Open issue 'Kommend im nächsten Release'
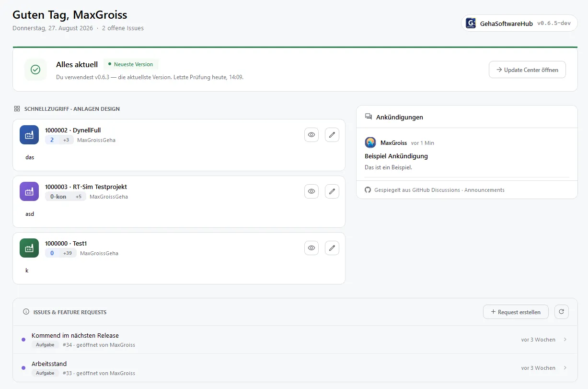 click(295, 340)
